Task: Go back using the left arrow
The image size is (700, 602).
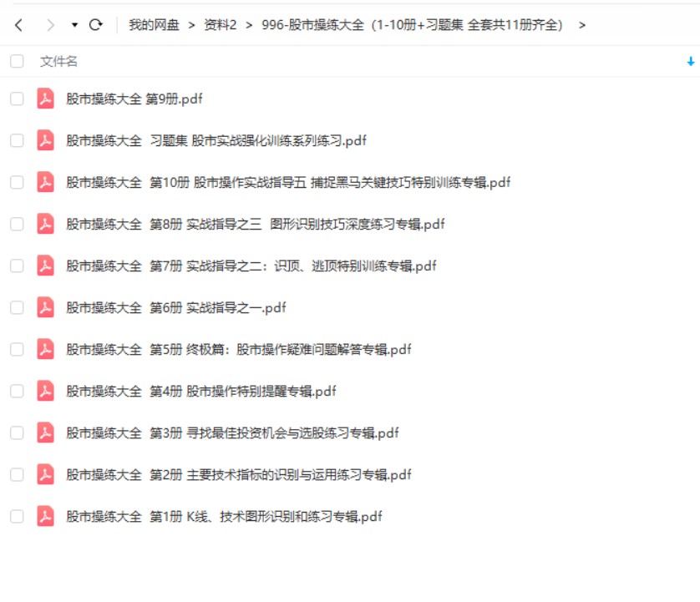Action: pos(18,25)
